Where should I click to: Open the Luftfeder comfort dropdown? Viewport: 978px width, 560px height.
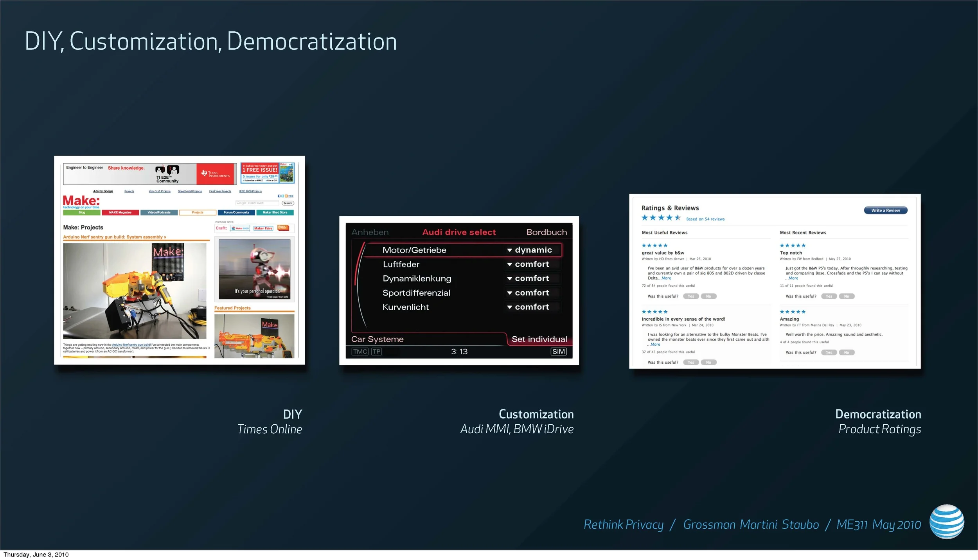point(532,264)
